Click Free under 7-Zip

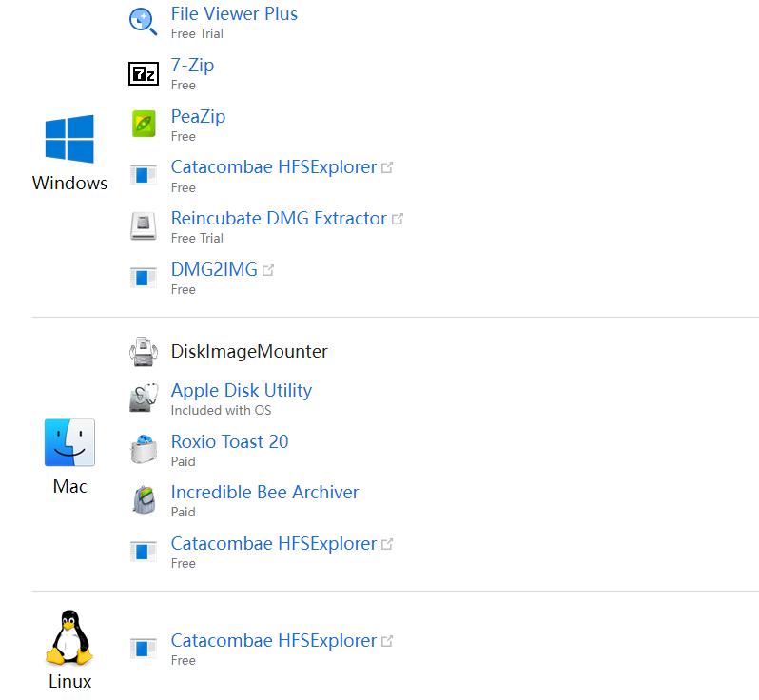click(x=183, y=86)
